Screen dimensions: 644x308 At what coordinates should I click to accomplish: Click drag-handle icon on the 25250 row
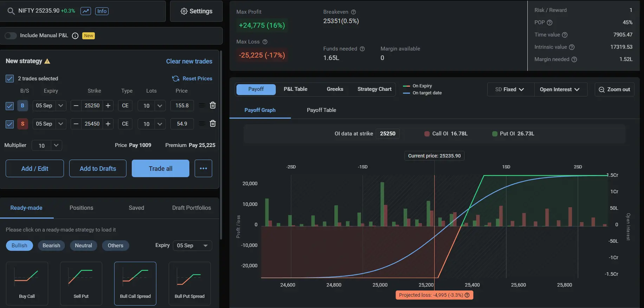click(202, 105)
